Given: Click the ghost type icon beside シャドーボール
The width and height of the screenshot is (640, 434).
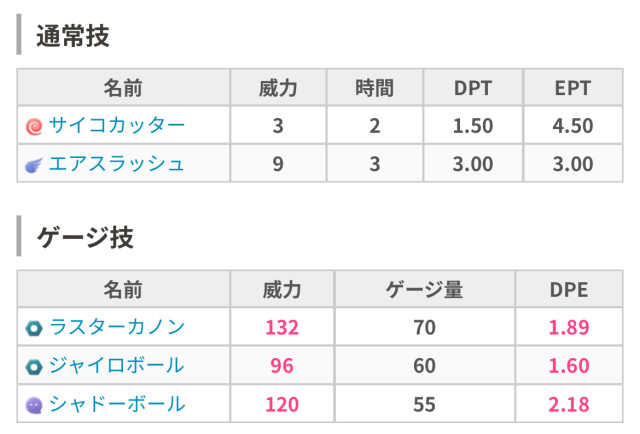Looking at the screenshot, I should [35, 405].
